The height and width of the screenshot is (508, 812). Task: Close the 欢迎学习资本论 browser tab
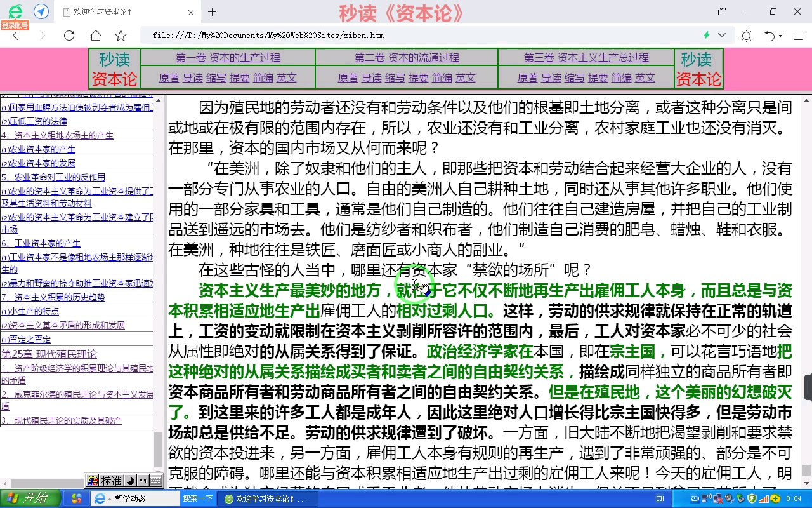[192, 12]
